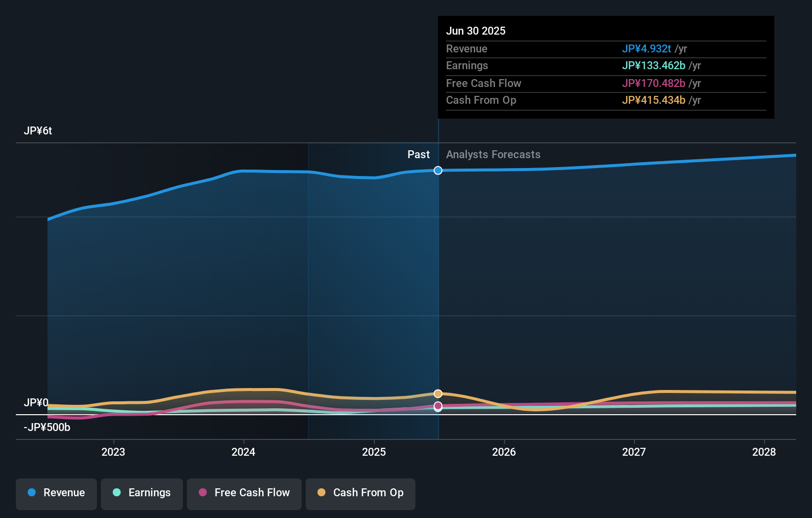Click the JP¥170.482b free cash flow value

(654, 83)
